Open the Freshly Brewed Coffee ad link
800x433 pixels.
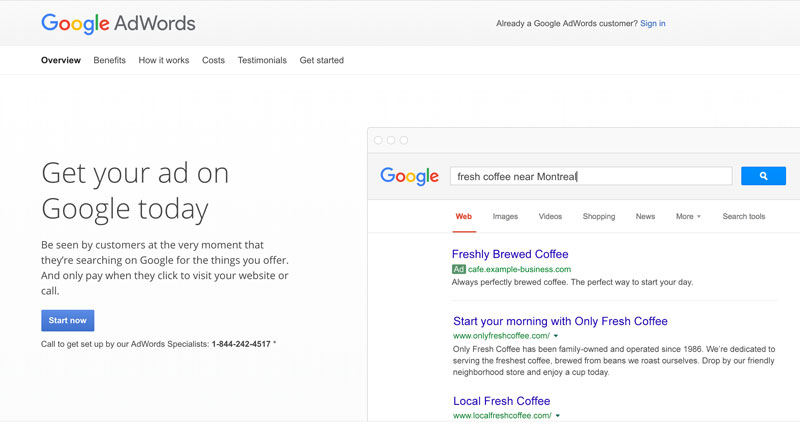[510, 254]
